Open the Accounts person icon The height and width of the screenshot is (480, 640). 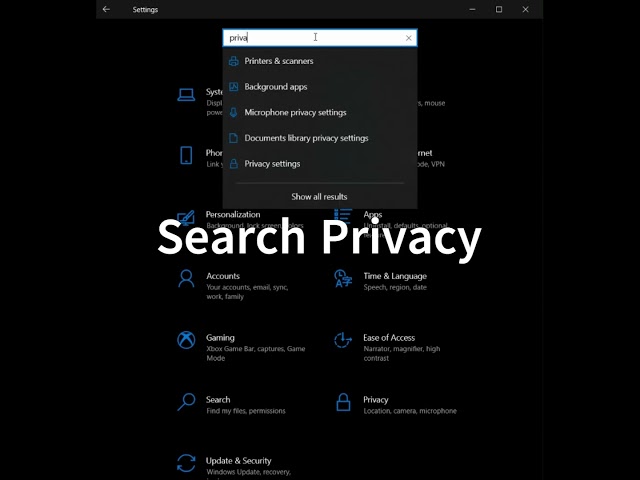[186, 279]
